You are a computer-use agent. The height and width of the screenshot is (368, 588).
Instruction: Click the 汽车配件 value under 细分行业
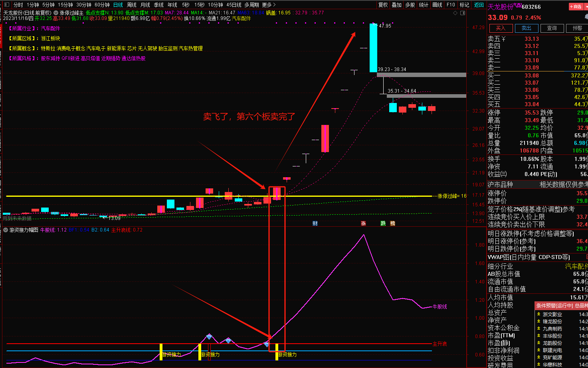coord(576,266)
